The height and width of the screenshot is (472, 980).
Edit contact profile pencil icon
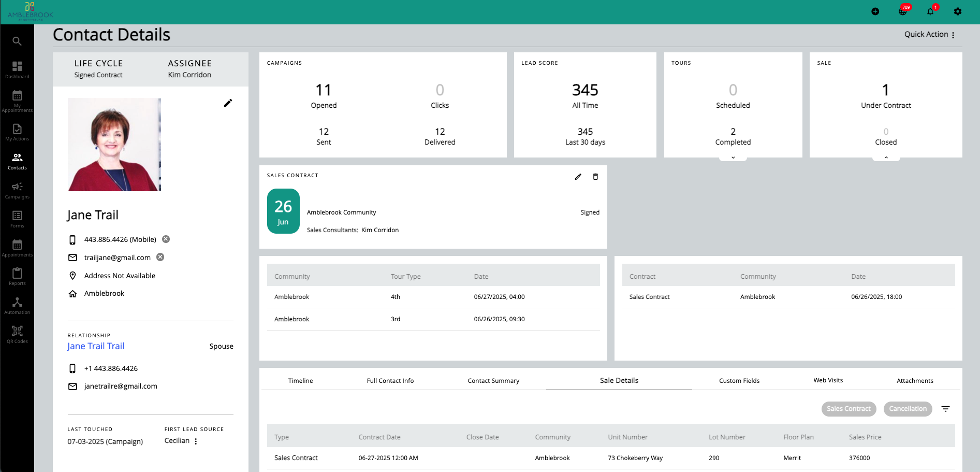[x=228, y=103]
